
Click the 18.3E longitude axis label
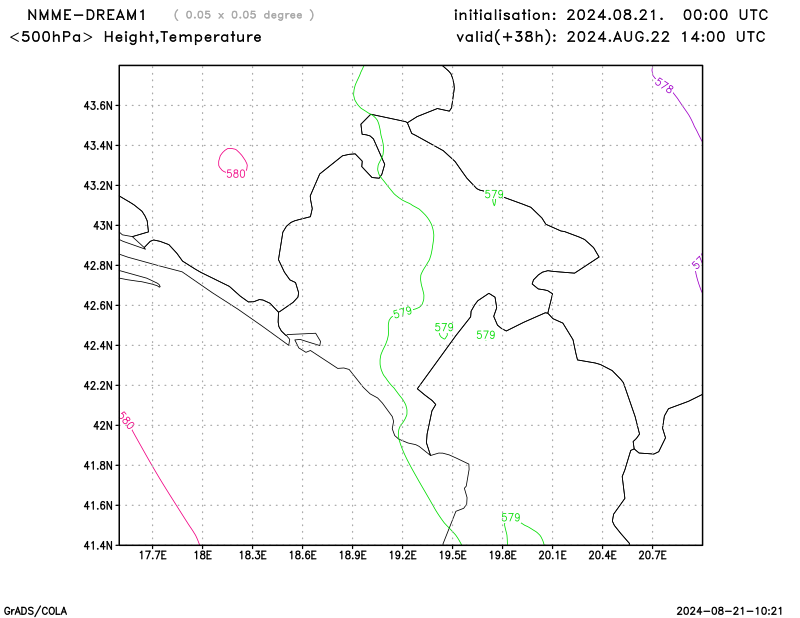253,555
